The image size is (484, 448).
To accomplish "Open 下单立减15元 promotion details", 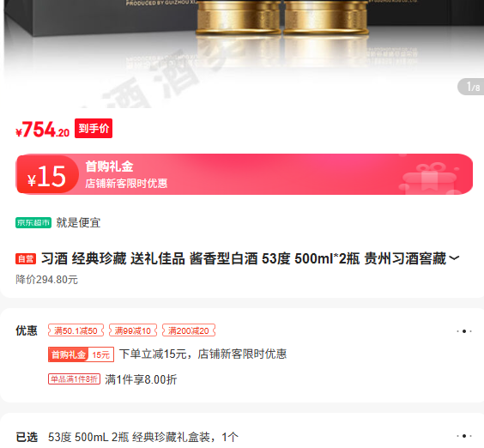I will coord(203,354).
